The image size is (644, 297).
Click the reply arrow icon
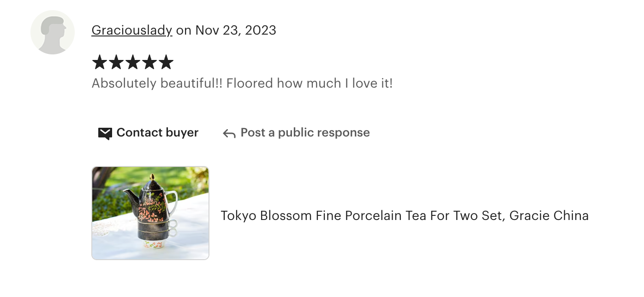pos(229,133)
